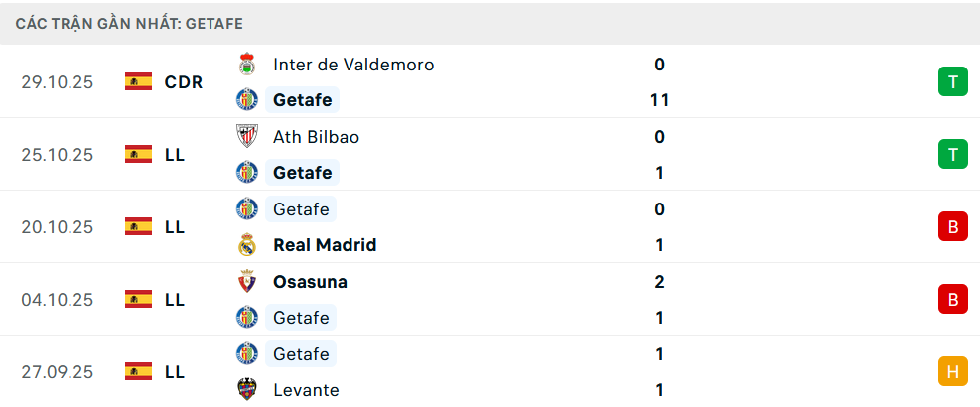
Task: Click Spain flag in the 27.09.25 row
Action: pos(138,372)
